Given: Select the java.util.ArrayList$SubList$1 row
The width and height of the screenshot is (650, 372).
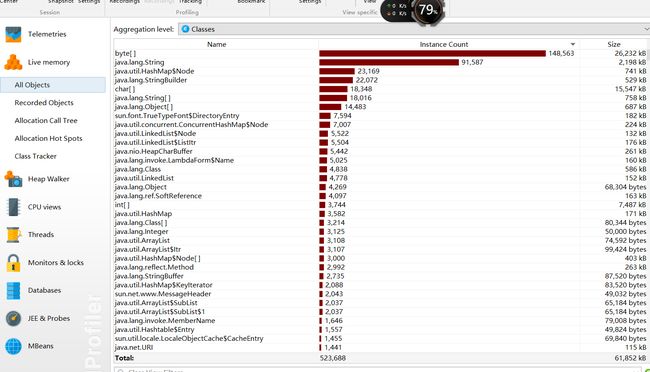Looking at the screenshot, I should click(x=381, y=312).
